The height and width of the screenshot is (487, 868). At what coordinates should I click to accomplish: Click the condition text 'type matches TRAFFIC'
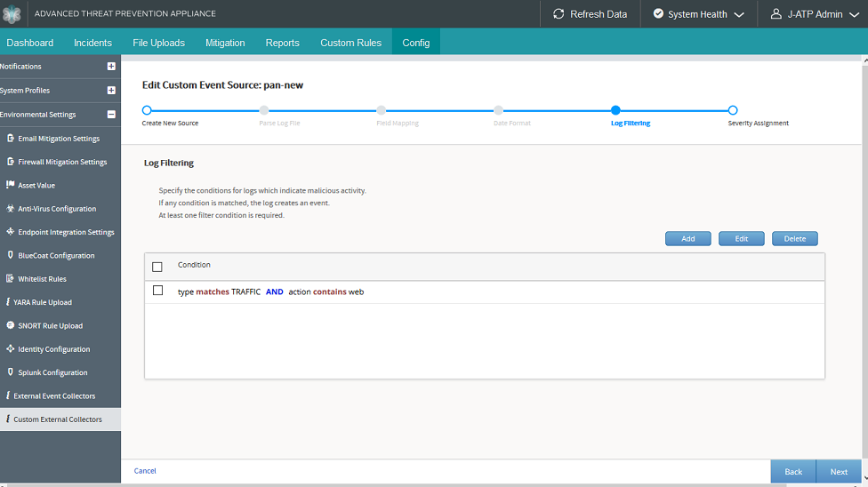click(x=219, y=291)
